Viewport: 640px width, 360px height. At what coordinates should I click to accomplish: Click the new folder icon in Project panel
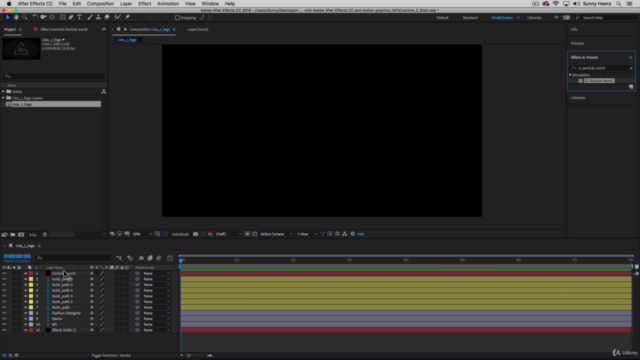(13, 235)
